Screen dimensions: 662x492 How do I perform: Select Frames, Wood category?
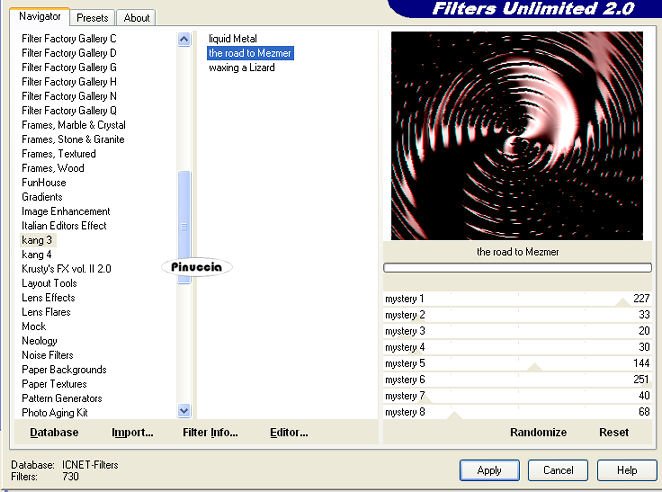click(53, 168)
